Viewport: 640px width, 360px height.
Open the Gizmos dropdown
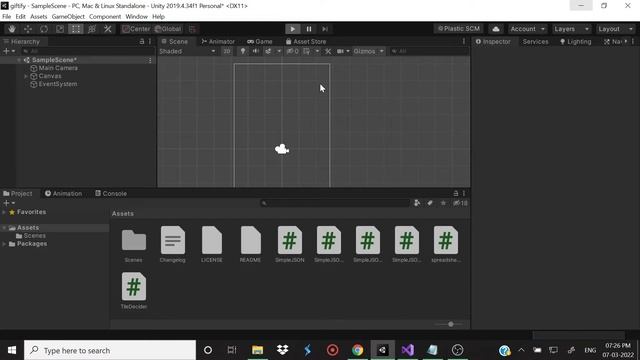(368, 51)
